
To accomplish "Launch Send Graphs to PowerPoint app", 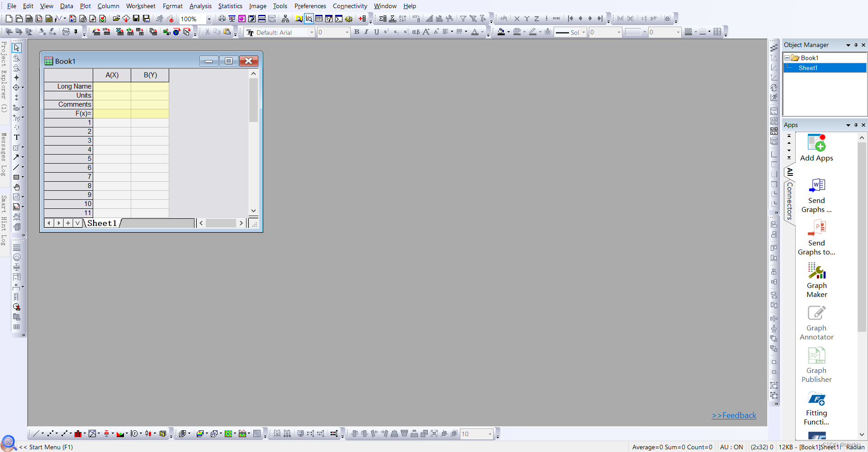I will point(816,238).
